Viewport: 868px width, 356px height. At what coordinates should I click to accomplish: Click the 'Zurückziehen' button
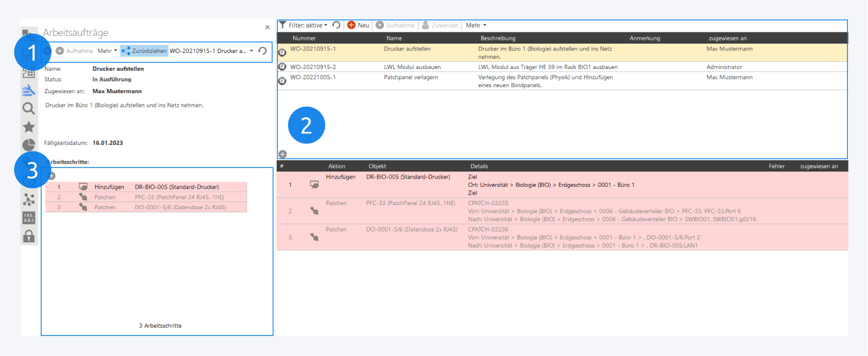(144, 51)
